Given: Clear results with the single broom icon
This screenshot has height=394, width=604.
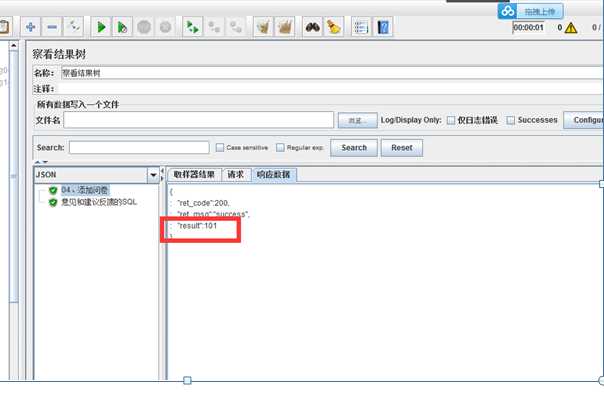Looking at the screenshot, I should (263, 27).
